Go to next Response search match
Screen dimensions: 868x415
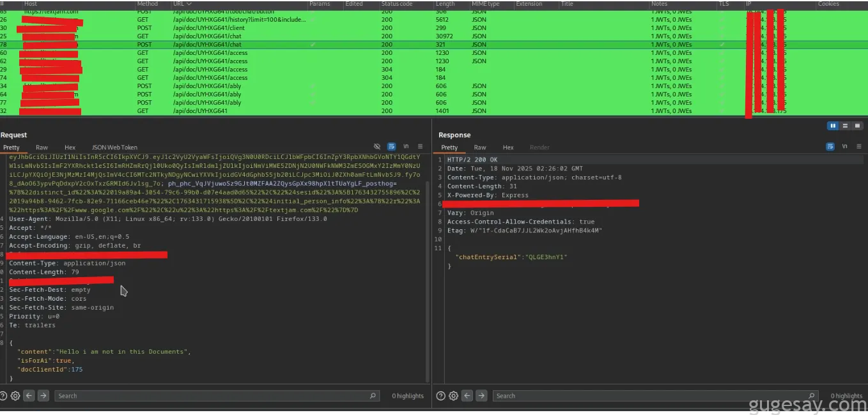(481, 396)
